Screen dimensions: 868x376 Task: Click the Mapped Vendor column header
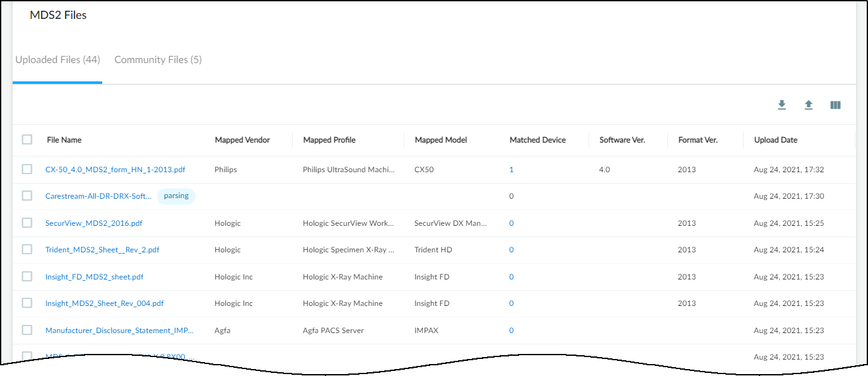tap(242, 140)
